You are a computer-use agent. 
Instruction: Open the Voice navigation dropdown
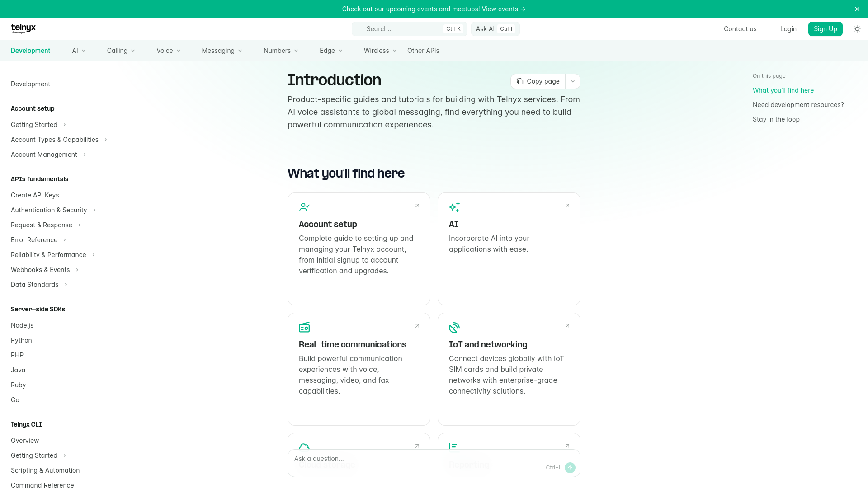pyautogui.click(x=169, y=51)
